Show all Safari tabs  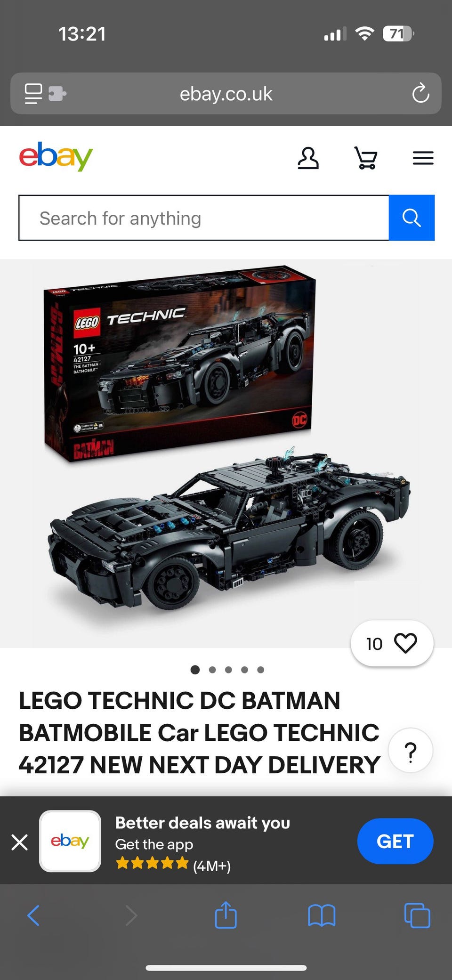(417, 915)
